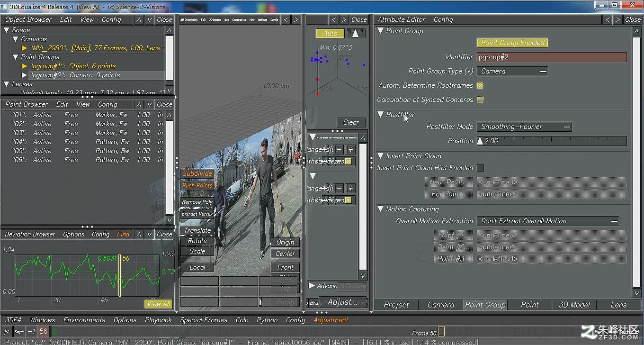The height and width of the screenshot is (345, 644).
Task: Open Overall Motion Extraction dropdown
Action: 548,221
